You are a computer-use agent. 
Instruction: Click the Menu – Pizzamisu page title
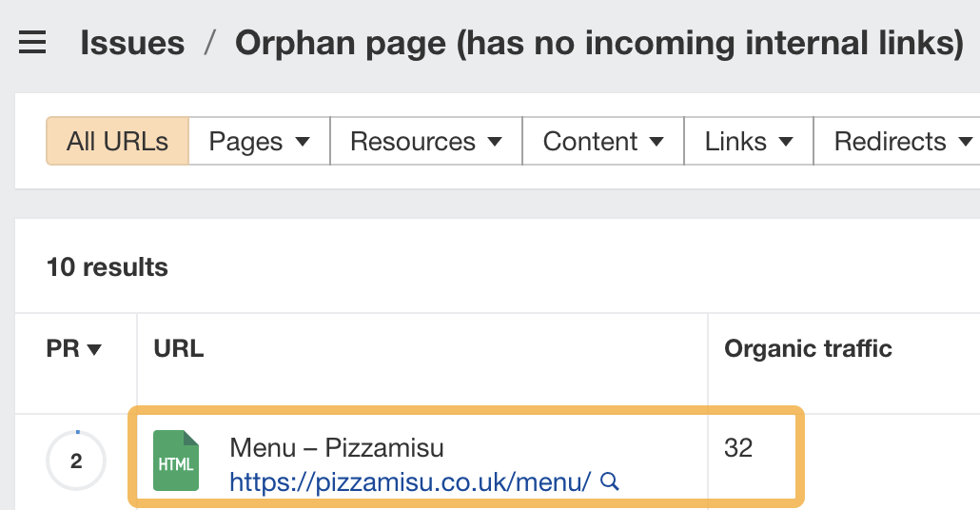point(337,447)
